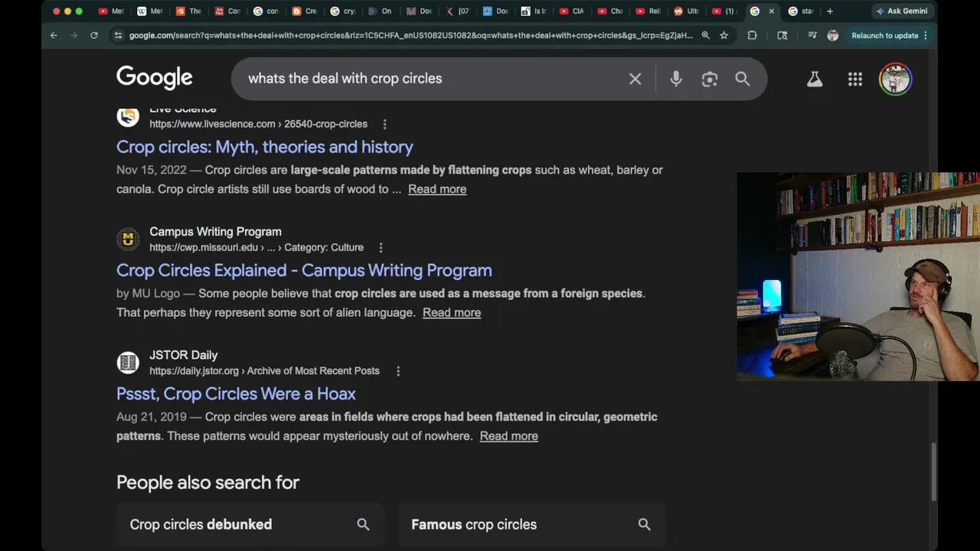View site information icon in address bar
980x551 pixels.
[117, 35]
